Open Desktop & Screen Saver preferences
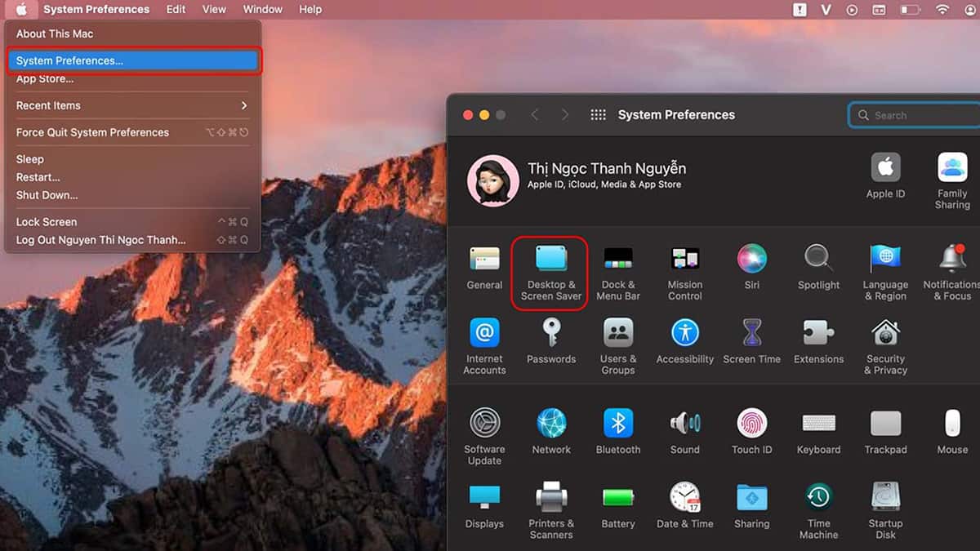The image size is (980, 551). point(550,273)
